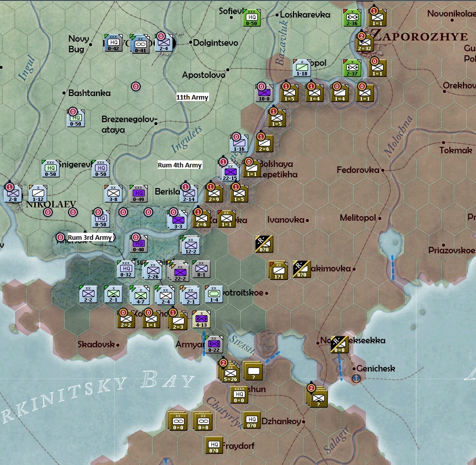This screenshot has width=476, height=465.
Task: Select the purple 22-2 stacked unit
Action: click(180, 272)
